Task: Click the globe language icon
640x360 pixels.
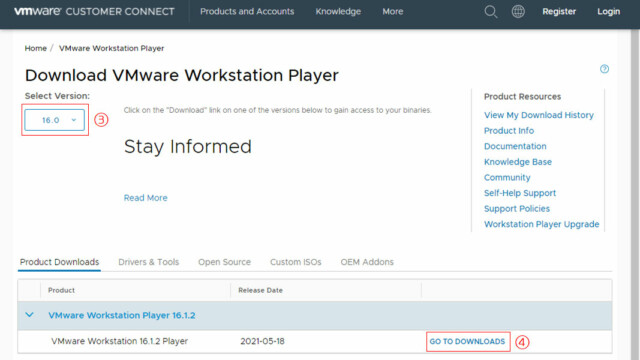Action: (x=518, y=11)
